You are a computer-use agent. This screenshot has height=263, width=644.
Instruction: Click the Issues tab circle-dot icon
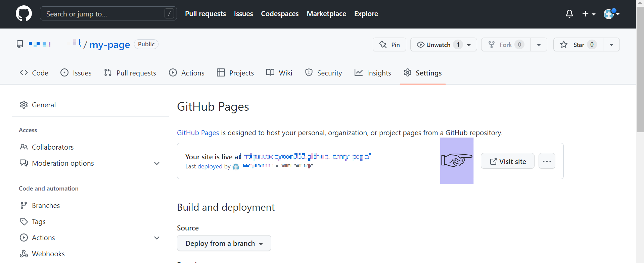[x=64, y=72]
